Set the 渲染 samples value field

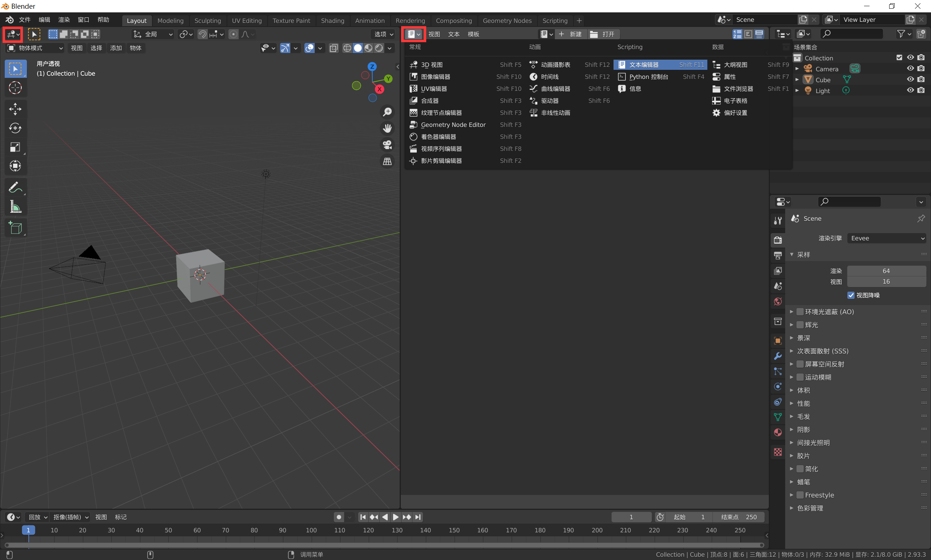886,271
